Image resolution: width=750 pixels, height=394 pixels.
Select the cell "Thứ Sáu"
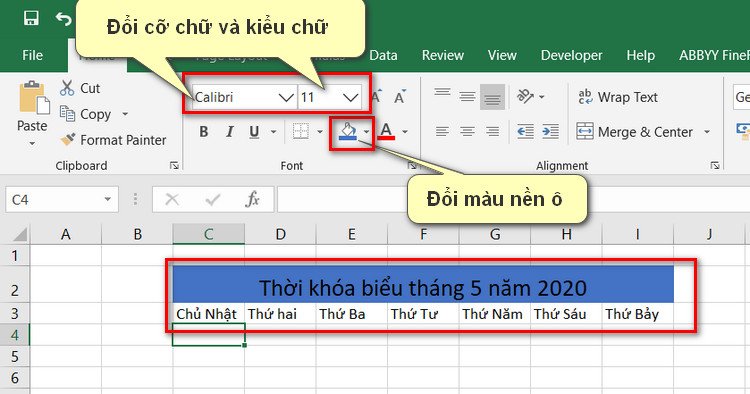pos(566,314)
